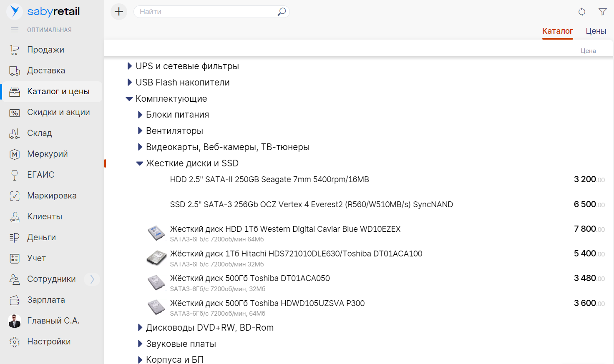Open the Настройки gear icon
Viewport: 614px width, 364px height.
pos(15,342)
